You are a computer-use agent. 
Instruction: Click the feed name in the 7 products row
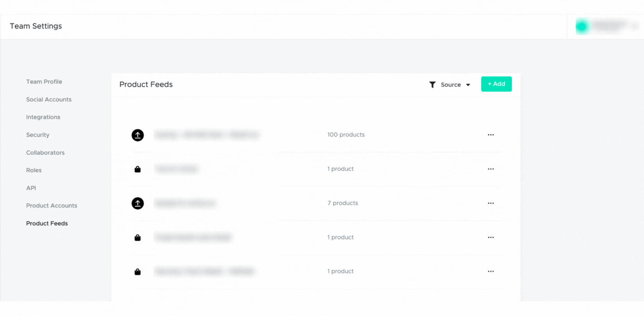[185, 203]
